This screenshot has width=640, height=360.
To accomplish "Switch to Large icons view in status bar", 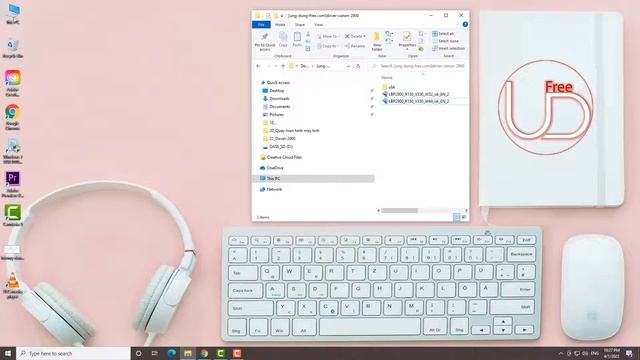I will coord(464,217).
